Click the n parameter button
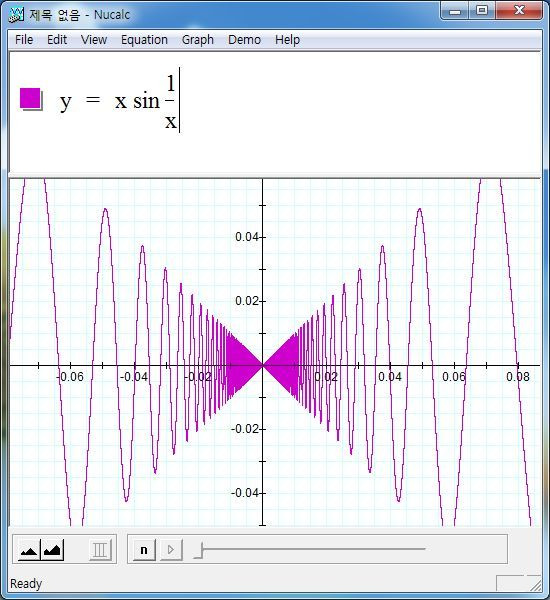The image size is (550, 600). pos(144,550)
